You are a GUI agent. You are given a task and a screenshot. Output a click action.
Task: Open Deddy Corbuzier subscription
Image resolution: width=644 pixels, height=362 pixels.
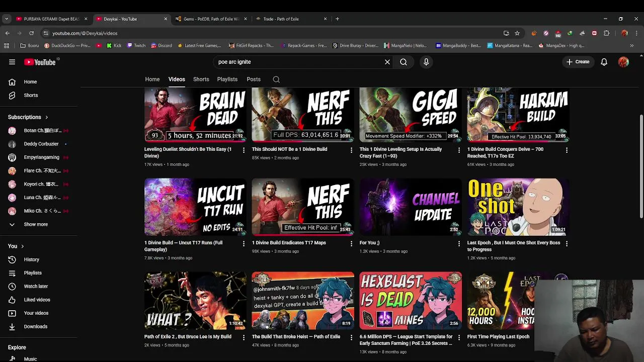coord(40,144)
